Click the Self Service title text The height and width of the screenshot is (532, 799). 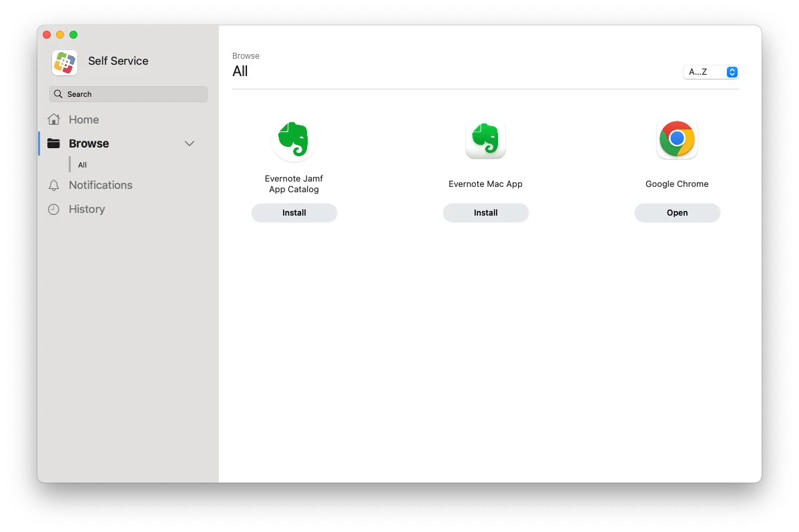point(118,61)
